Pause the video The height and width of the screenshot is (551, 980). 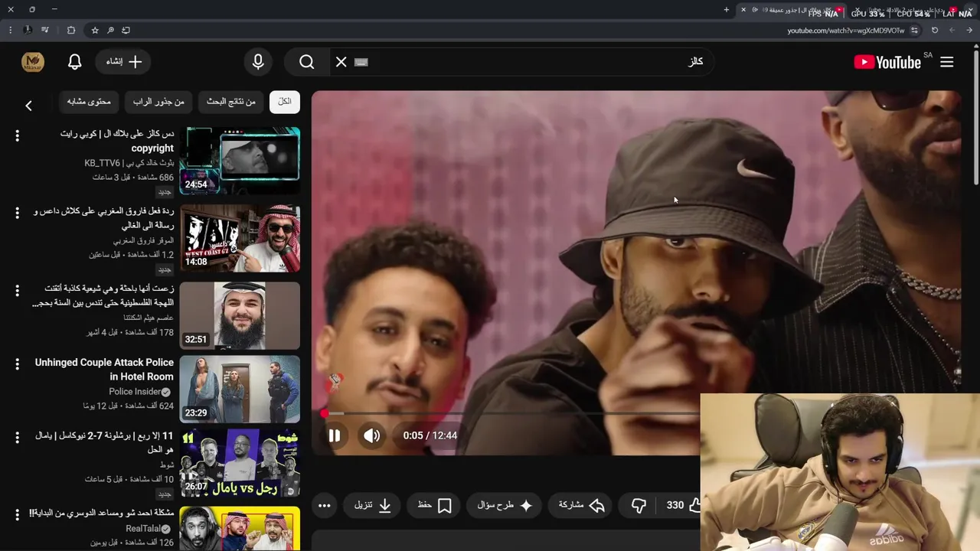335,435
